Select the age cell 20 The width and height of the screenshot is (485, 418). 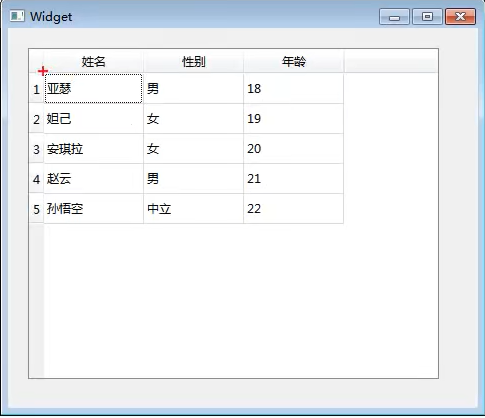click(294, 149)
